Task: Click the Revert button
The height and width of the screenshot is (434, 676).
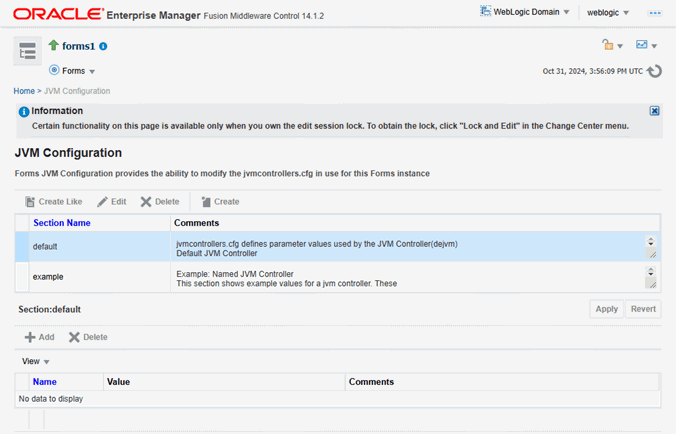Action: [643, 309]
